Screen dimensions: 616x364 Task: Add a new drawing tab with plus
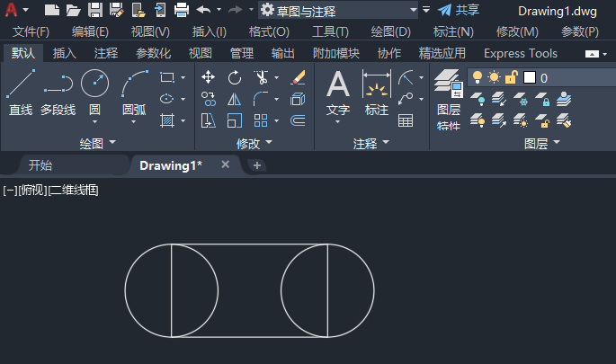tap(257, 165)
